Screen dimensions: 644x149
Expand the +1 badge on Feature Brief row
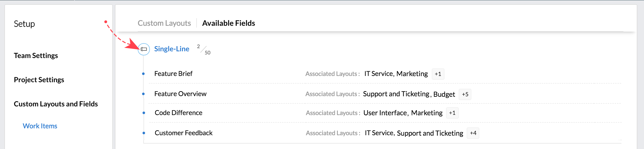point(438,74)
